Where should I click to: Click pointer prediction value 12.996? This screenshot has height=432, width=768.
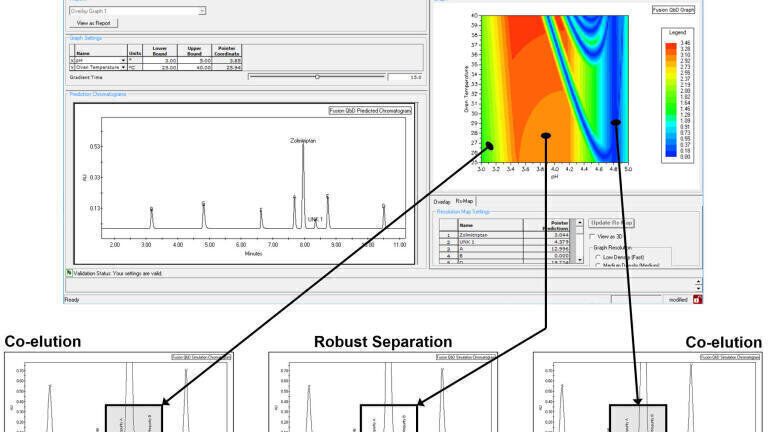[x=546, y=249]
